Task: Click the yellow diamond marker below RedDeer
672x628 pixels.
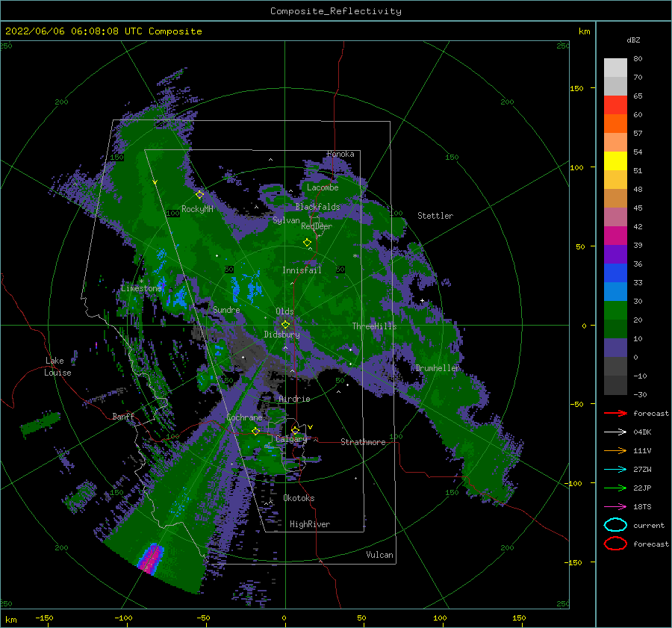Action: pos(307,243)
